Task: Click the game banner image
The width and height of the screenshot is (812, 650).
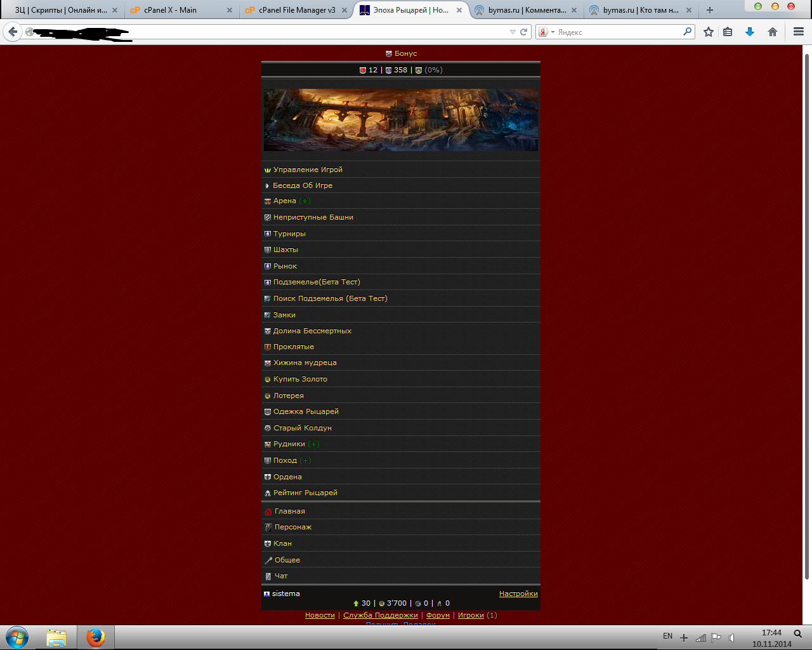Action: 401,120
